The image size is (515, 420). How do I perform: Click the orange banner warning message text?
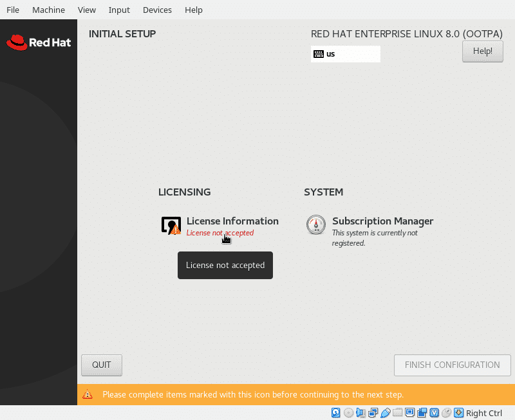pyautogui.click(x=253, y=394)
